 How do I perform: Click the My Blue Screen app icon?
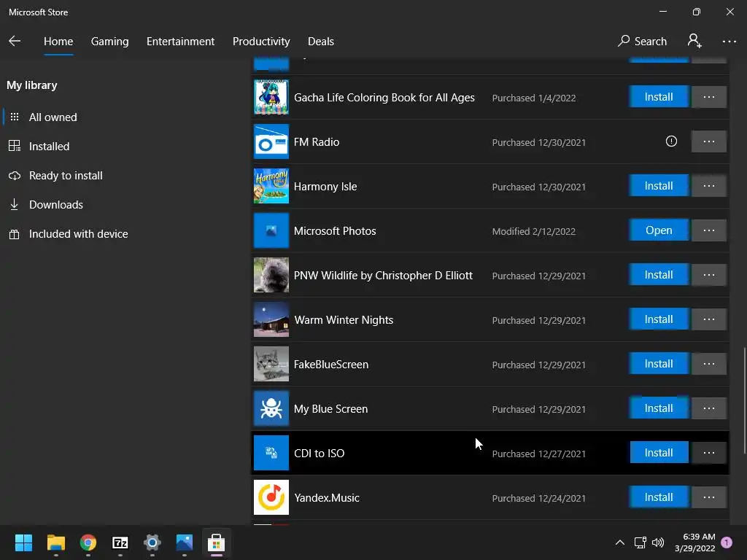point(271,408)
